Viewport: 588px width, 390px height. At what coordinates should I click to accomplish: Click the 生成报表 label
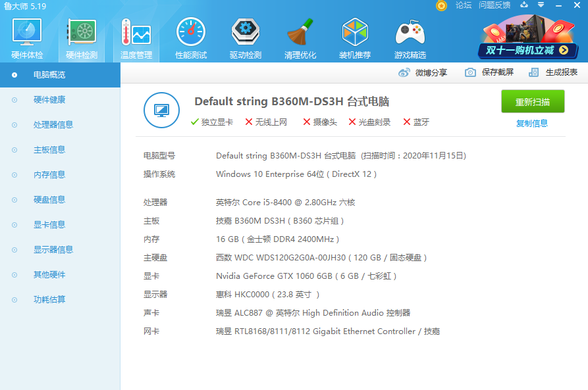coord(562,72)
